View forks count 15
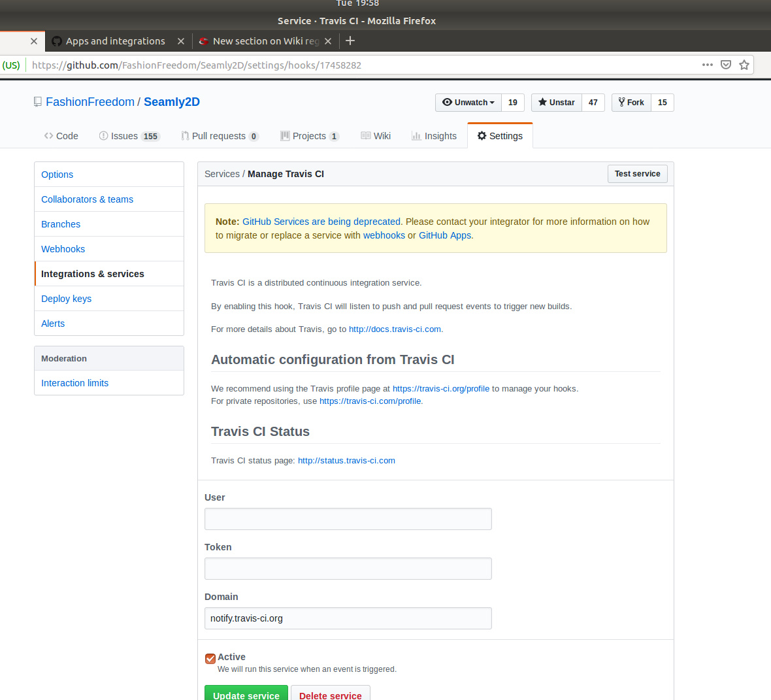Screen dimensions: 771x700 [x=663, y=103]
